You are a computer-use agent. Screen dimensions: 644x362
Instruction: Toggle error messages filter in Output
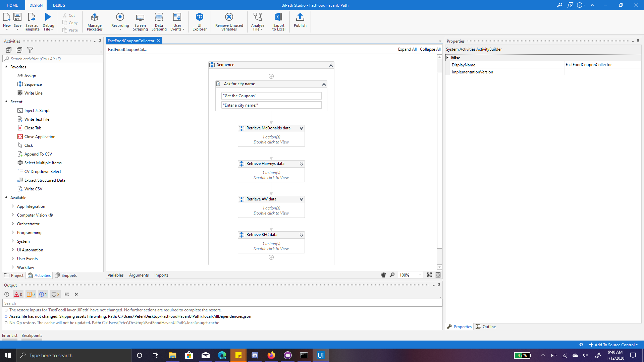(x=18, y=294)
